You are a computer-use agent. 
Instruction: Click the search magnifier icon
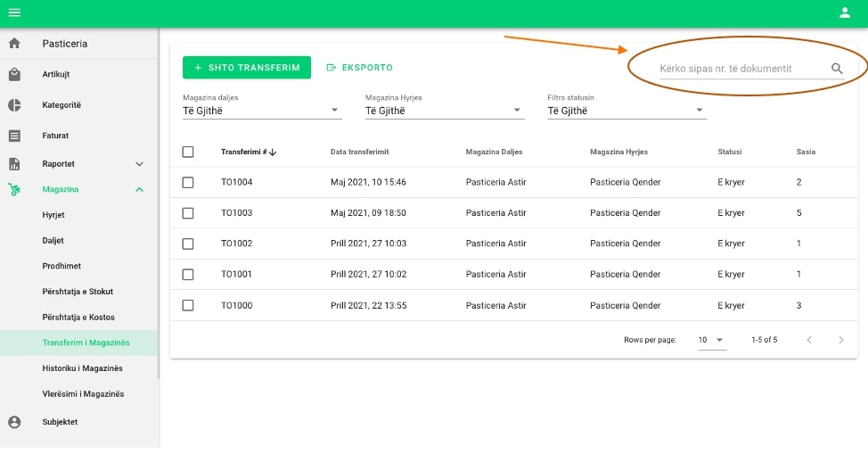[x=837, y=69]
